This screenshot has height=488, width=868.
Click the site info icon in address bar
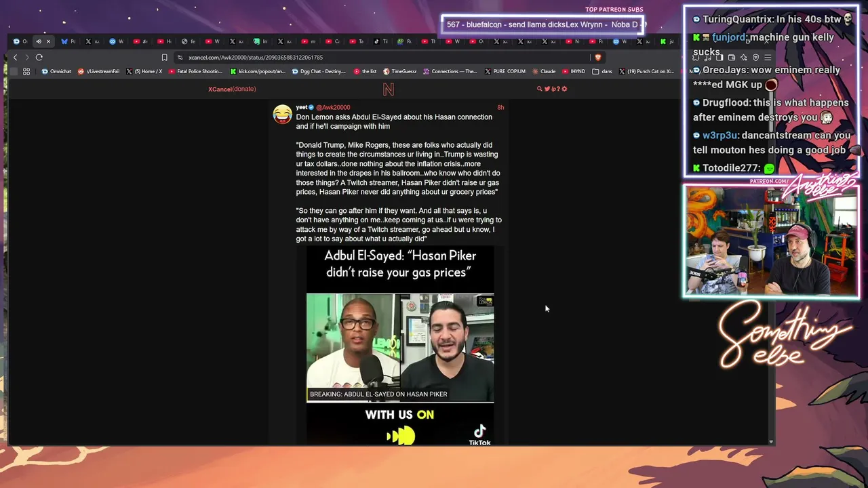[x=180, y=58]
